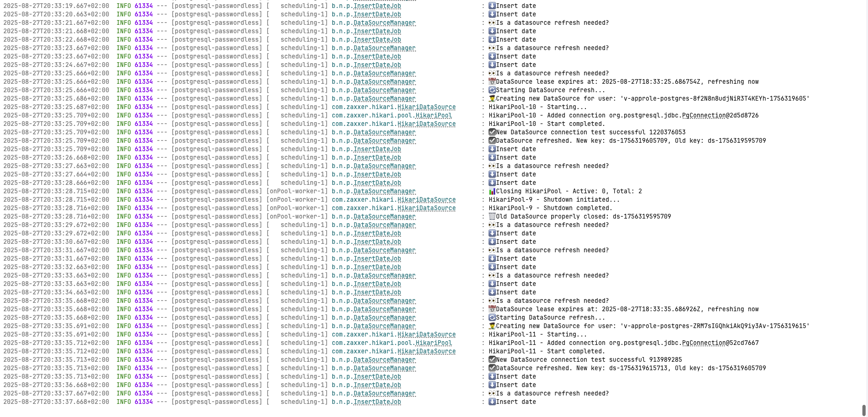
Task: Click eyes icon on 20:33:27.663 refresh needed line
Action: point(492,166)
